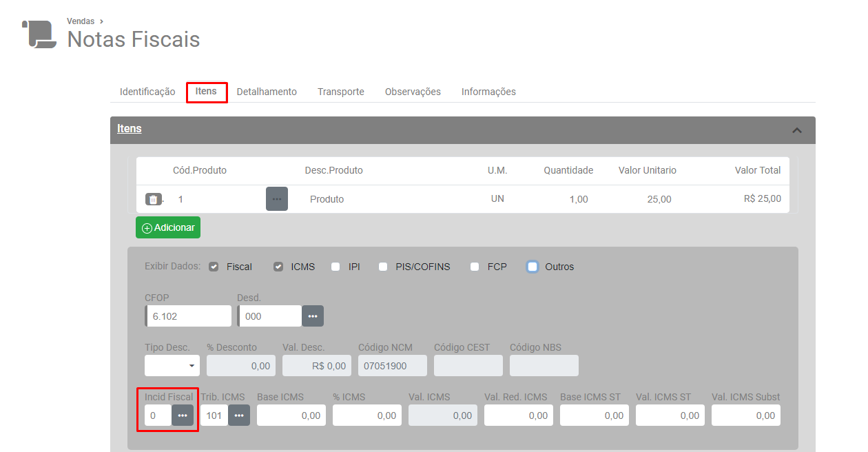Switch to the Detalhamento tab
The height and width of the screenshot is (452, 868).
[x=267, y=92]
